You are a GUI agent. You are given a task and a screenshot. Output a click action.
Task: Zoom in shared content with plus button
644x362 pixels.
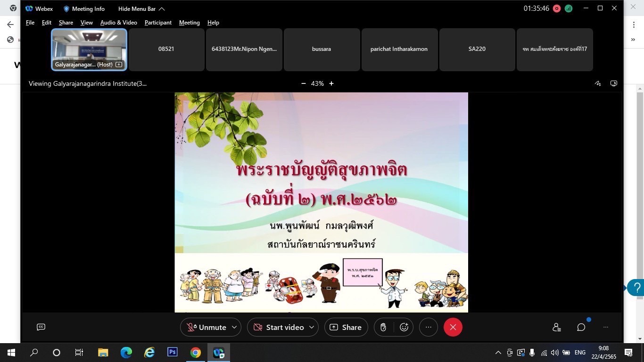point(331,83)
